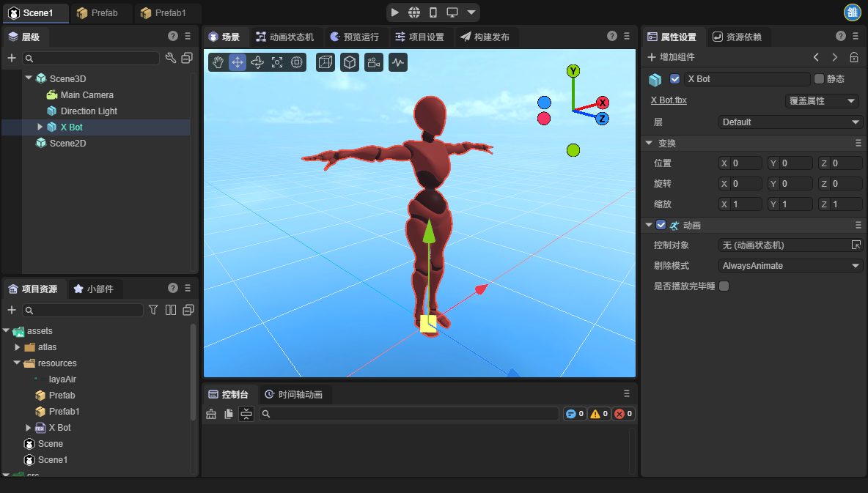Viewport: 868px width, 493px height.
Task: Click the performance stats waveform icon
Action: [397, 62]
